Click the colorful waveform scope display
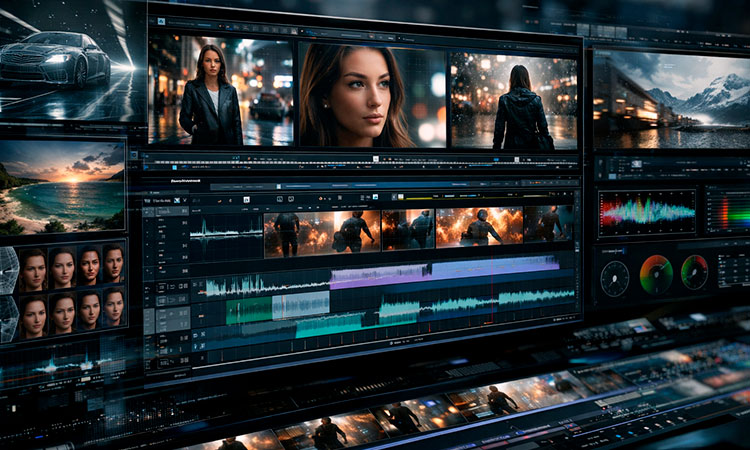Image resolution: width=750 pixels, height=450 pixels. point(647,211)
